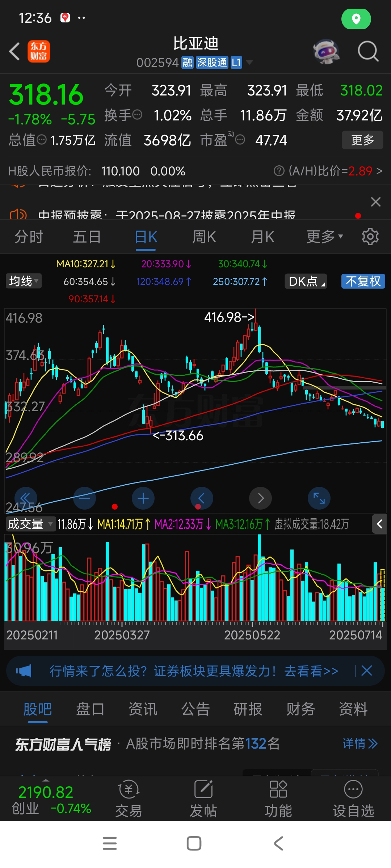Select the 日K chart tab
Screen dimensions: 391x868
coord(146,237)
